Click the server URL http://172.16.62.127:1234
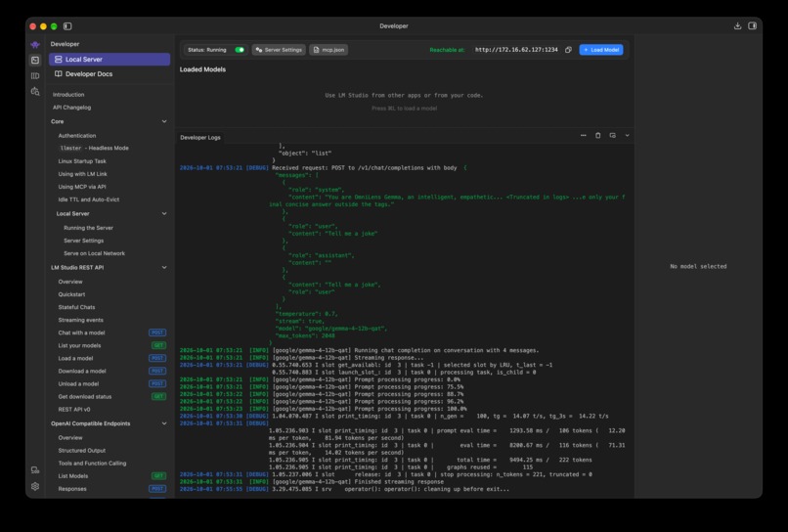This screenshot has height=532, width=788. pos(516,50)
